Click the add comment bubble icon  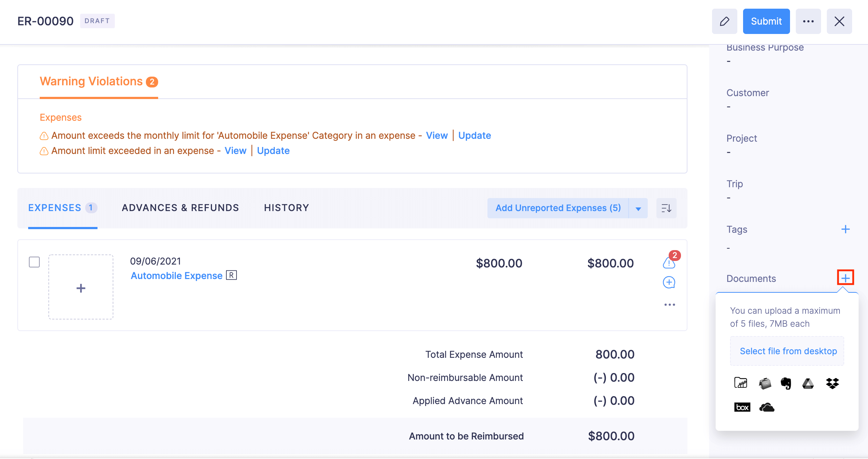[x=669, y=282]
